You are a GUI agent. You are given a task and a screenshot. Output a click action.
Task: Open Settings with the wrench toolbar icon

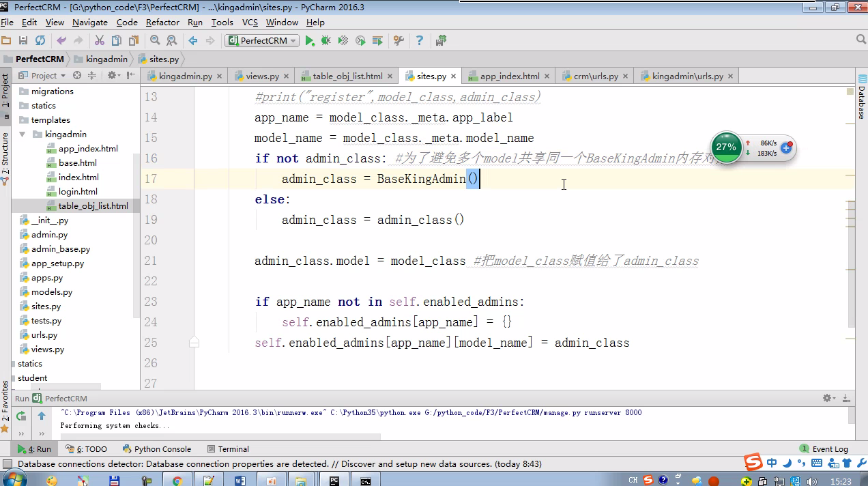click(399, 41)
